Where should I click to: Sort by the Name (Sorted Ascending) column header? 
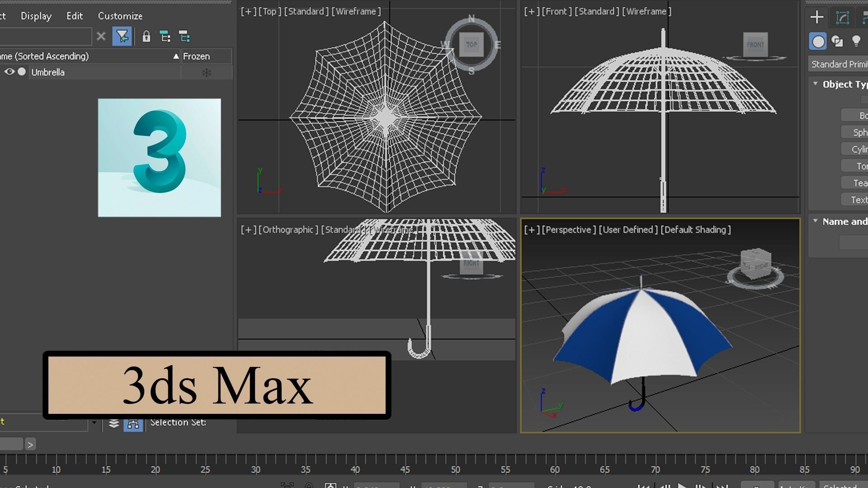tap(90, 56)
